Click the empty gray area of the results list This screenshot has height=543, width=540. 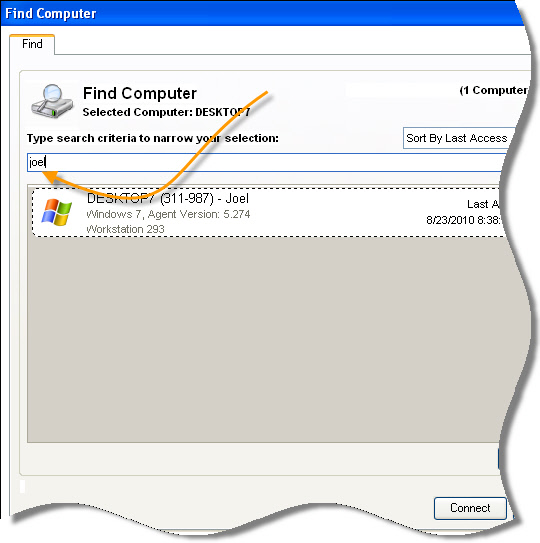(x=264, y=339)
